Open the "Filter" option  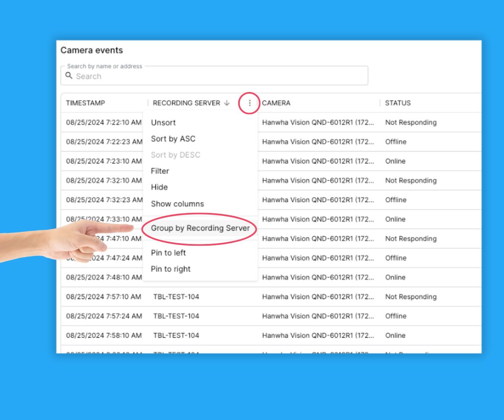(161, 171)
